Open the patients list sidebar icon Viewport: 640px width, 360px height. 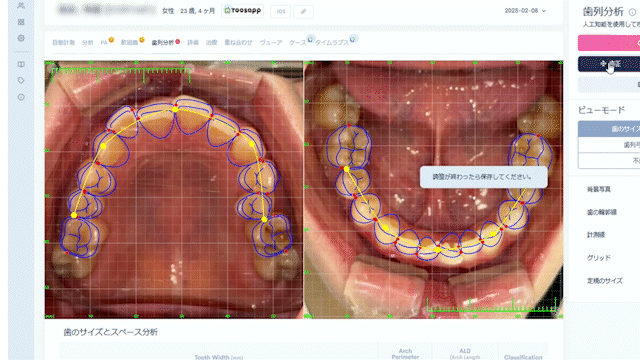(x=21, y=6)
